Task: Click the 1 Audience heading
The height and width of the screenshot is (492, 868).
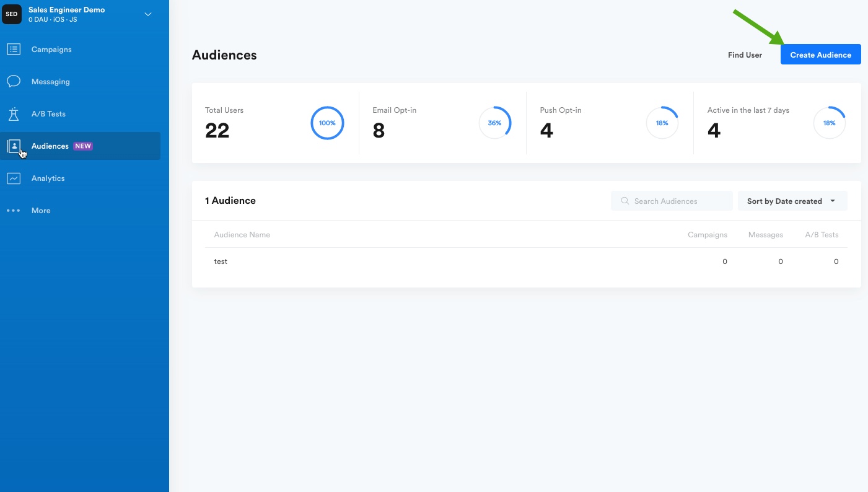Action: pos(230,201)
